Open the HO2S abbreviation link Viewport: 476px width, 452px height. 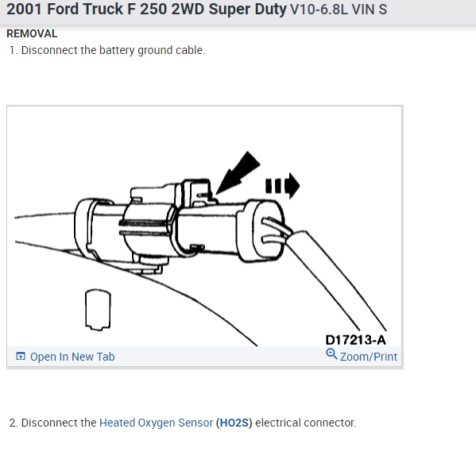(234, 423)
